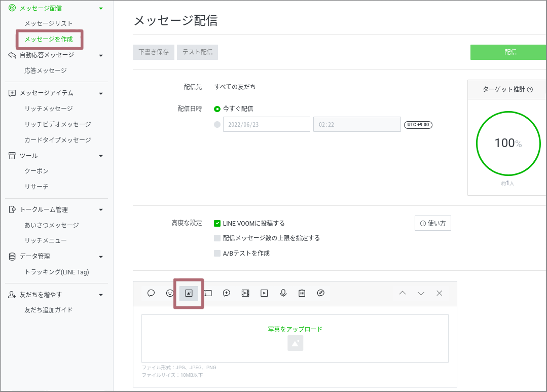Select the voice message microphone icon
The width and height of the screenshot is (547, 392).
tap(283, 293)
